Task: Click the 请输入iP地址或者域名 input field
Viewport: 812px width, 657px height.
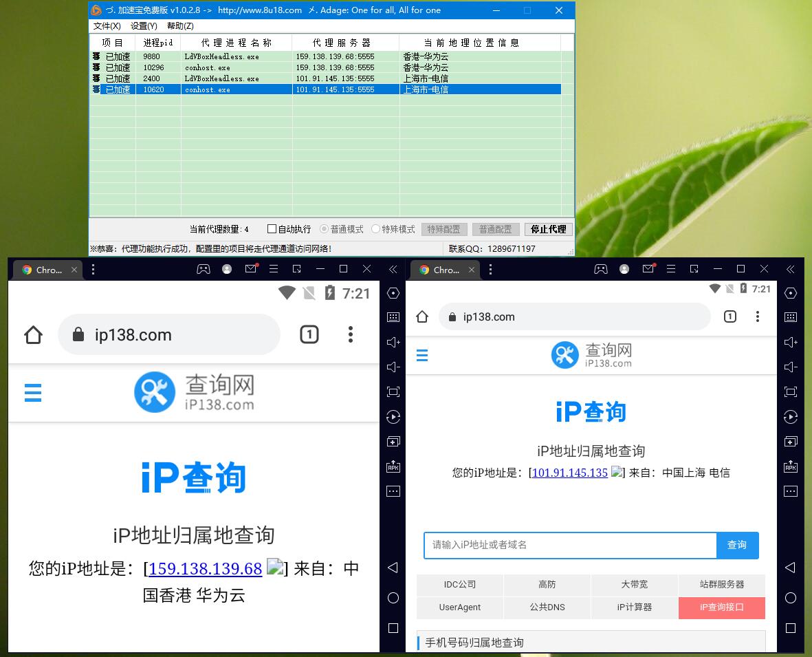Action: 570,545
